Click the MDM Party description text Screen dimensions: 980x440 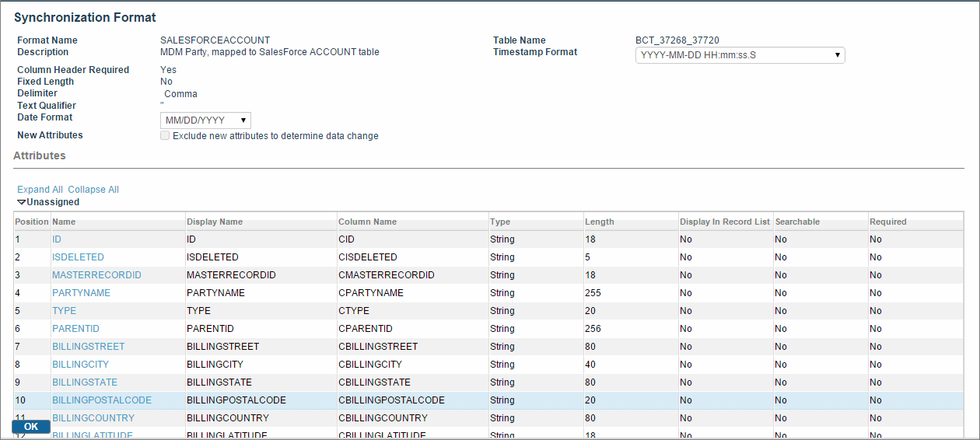pyautogui.click(x=269, y=52)
